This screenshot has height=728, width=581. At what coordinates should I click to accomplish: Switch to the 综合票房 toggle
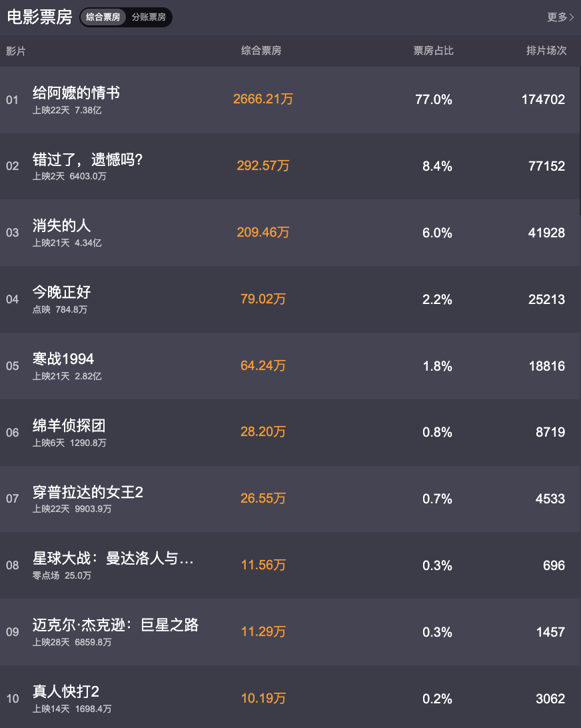[x=103, y=17]
